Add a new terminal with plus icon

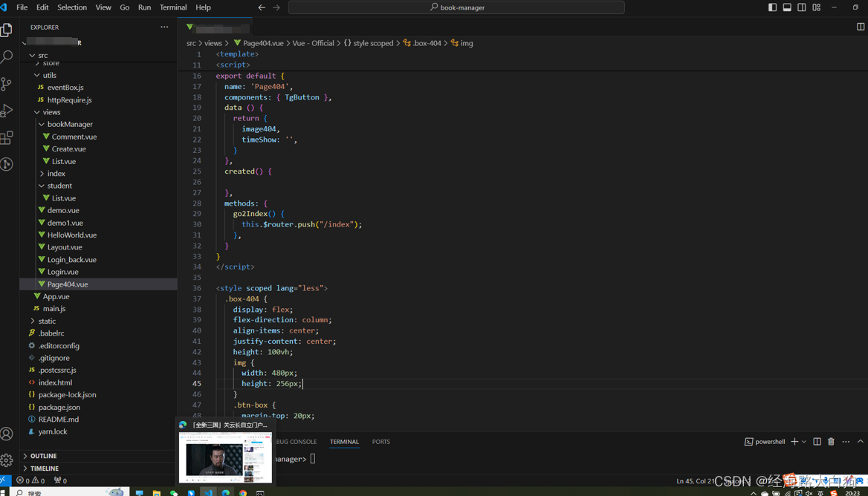point(794,441)
